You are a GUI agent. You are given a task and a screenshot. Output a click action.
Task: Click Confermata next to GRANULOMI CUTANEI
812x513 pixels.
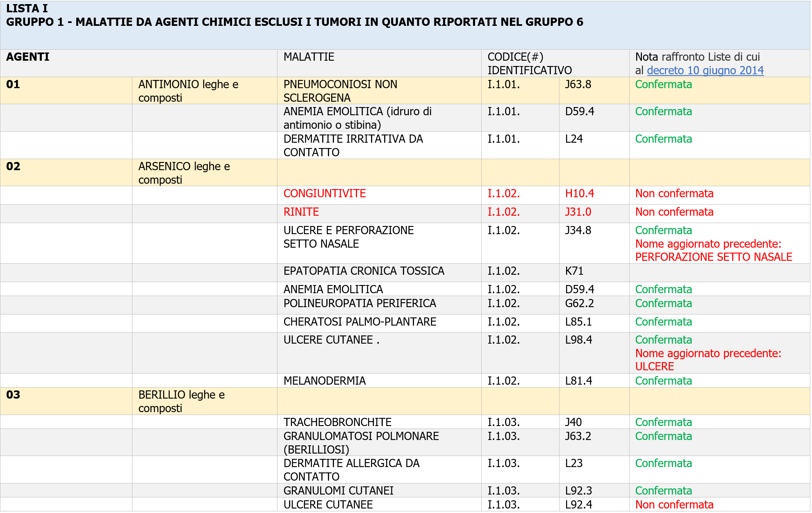[x=663, y=491]
